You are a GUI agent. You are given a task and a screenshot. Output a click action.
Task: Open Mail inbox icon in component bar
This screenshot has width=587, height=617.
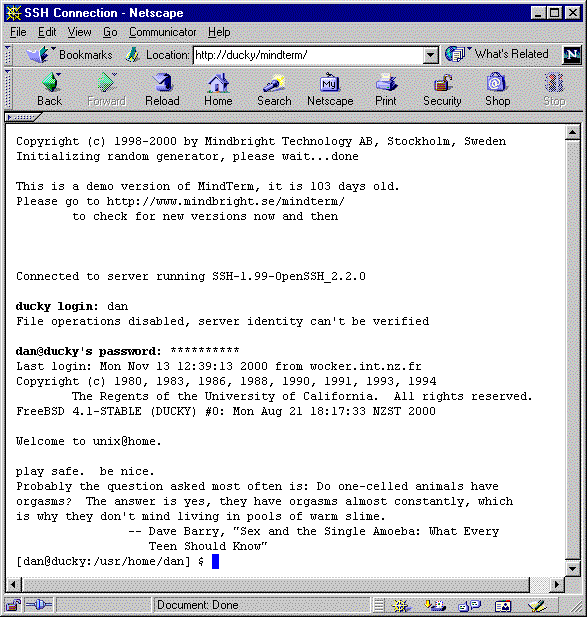click(435, 606)
